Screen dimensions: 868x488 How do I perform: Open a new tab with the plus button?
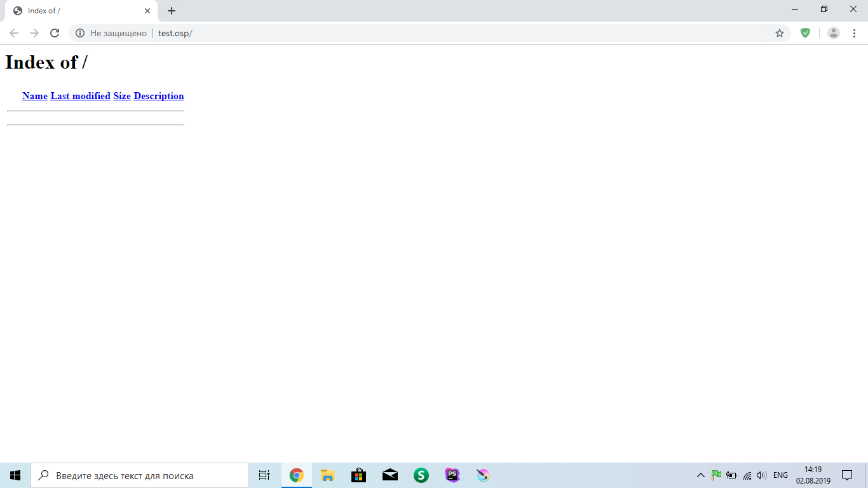point(172,11)
